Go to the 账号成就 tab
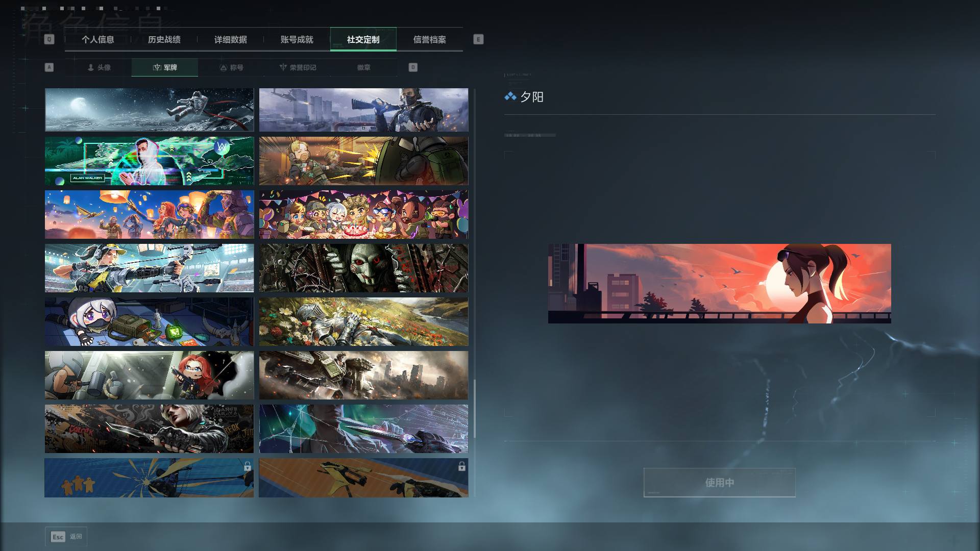 [297, 39]
